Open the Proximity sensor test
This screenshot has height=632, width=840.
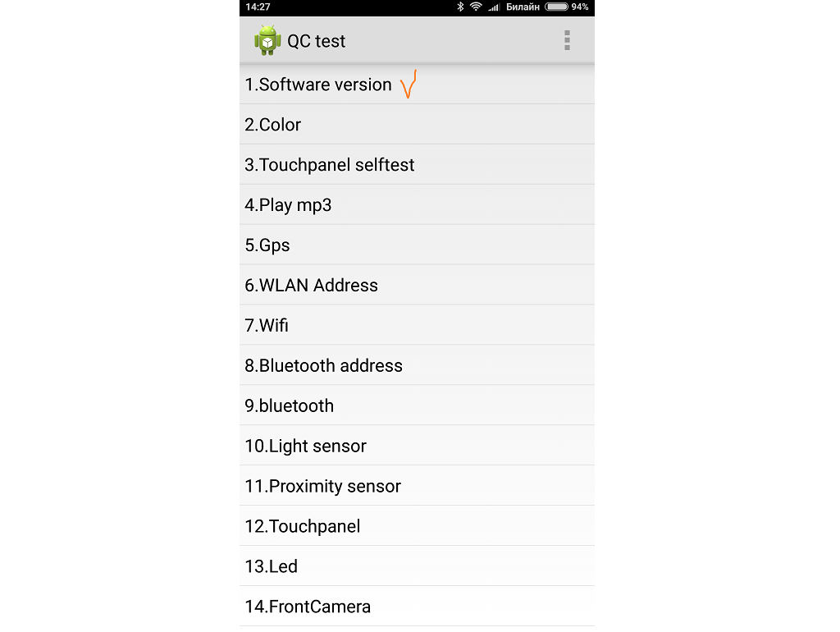point(323,487)
